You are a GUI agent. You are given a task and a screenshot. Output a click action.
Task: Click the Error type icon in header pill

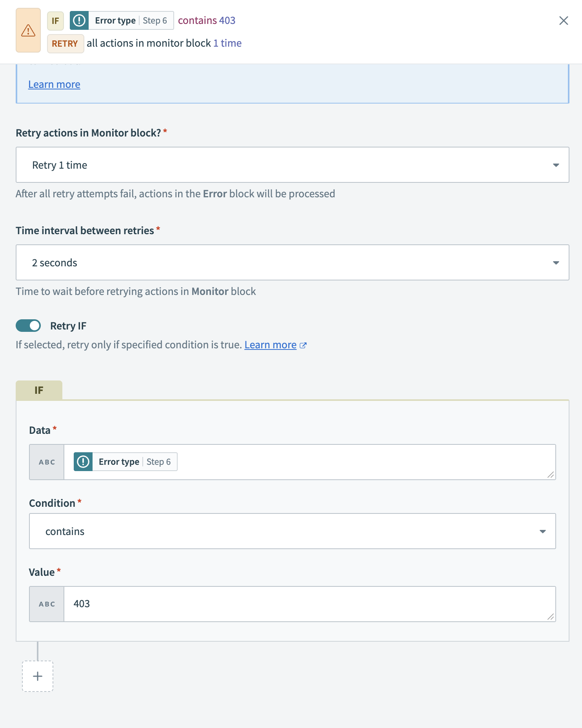[79, 20]
